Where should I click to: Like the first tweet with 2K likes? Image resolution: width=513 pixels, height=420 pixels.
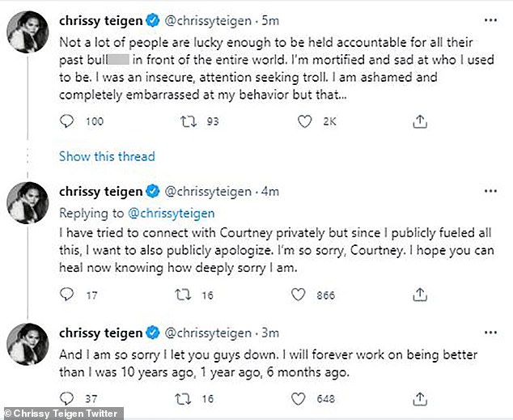pos(304,122)
